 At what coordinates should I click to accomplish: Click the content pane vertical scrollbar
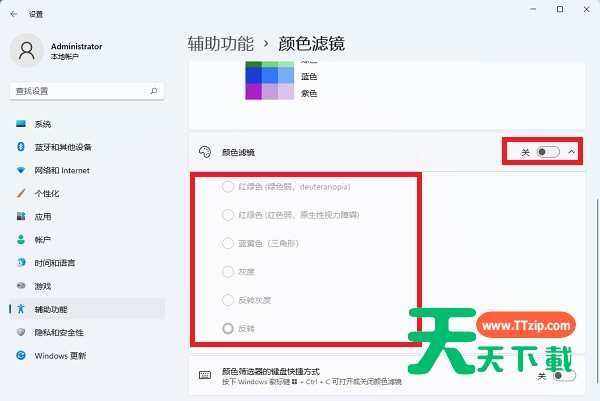[x=597, y=291]
